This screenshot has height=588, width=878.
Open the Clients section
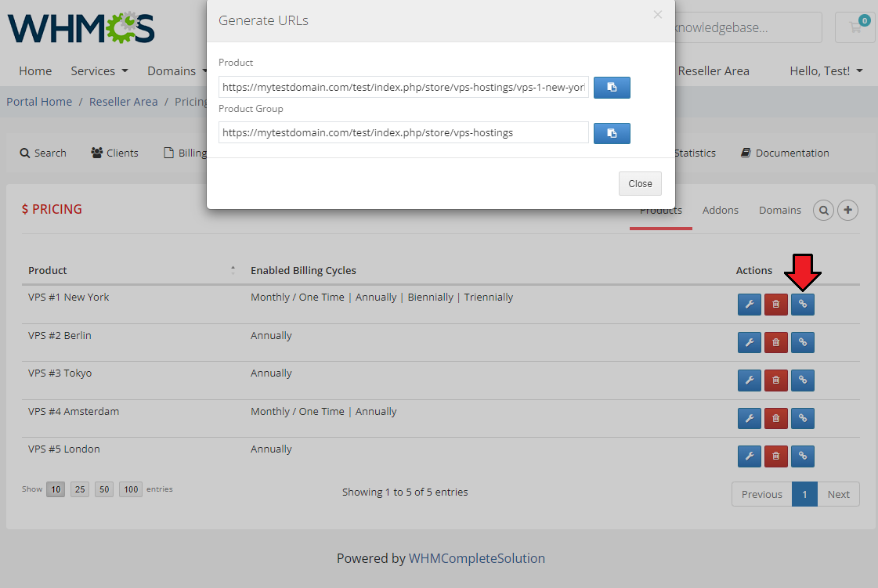coord(115,153)
